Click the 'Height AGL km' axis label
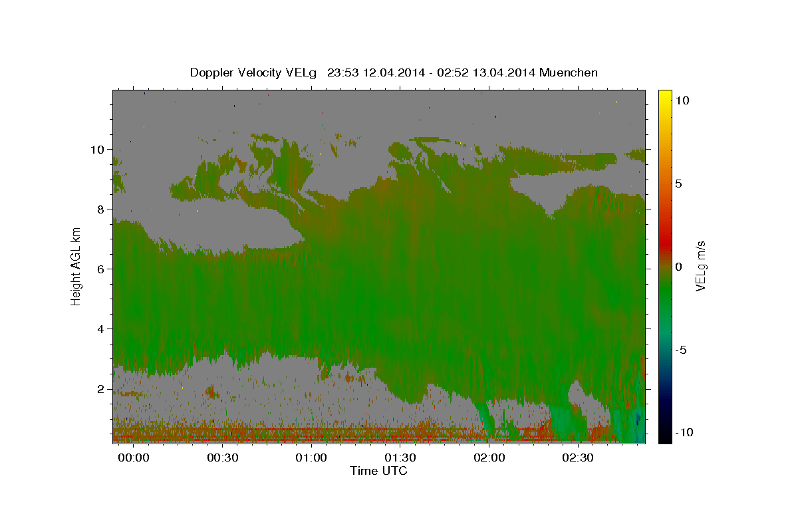 click(76, 266)
